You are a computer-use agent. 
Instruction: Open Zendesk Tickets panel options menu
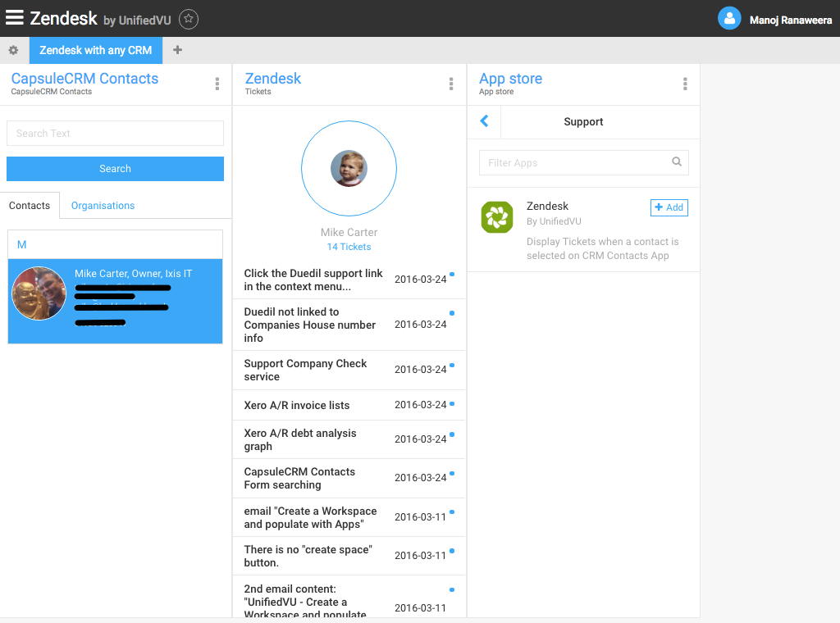click(451, 84)
